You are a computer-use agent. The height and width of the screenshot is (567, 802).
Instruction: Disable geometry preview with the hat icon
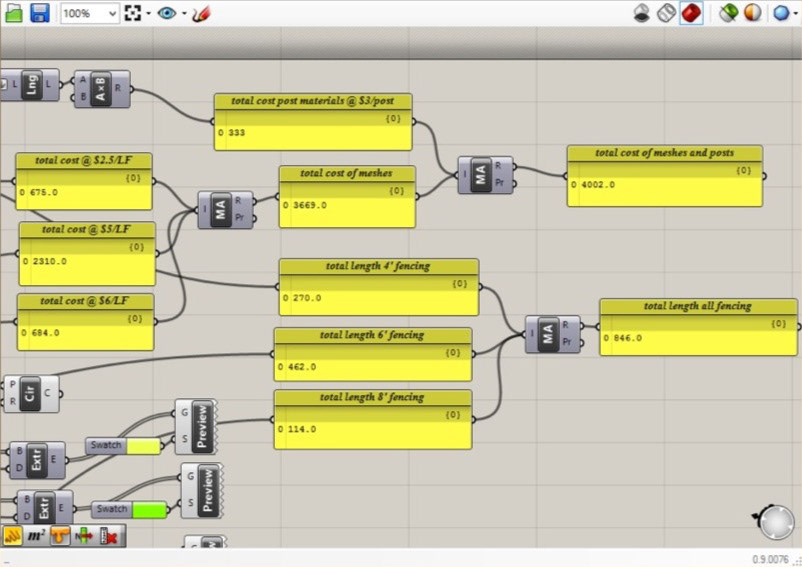(x=642, y=13)
